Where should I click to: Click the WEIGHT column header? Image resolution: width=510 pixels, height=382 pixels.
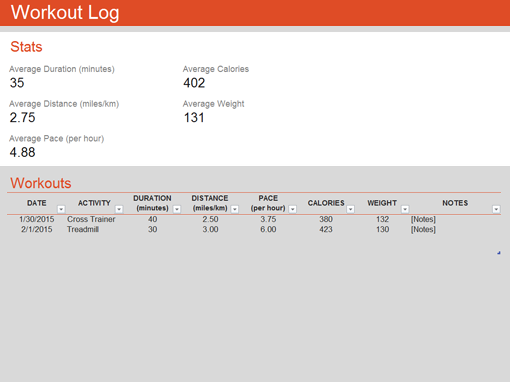[x=382, y=203]
